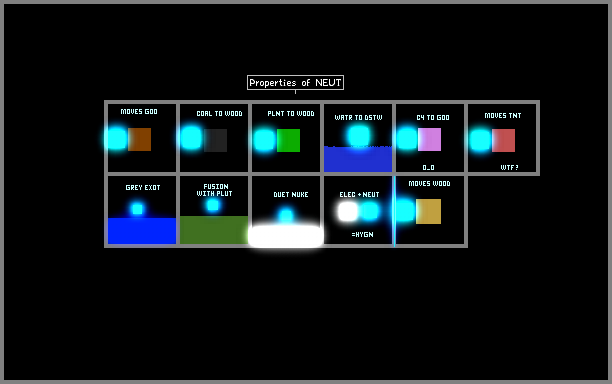
Task: Click the dark grey COAL block
Action: (215, 140)
